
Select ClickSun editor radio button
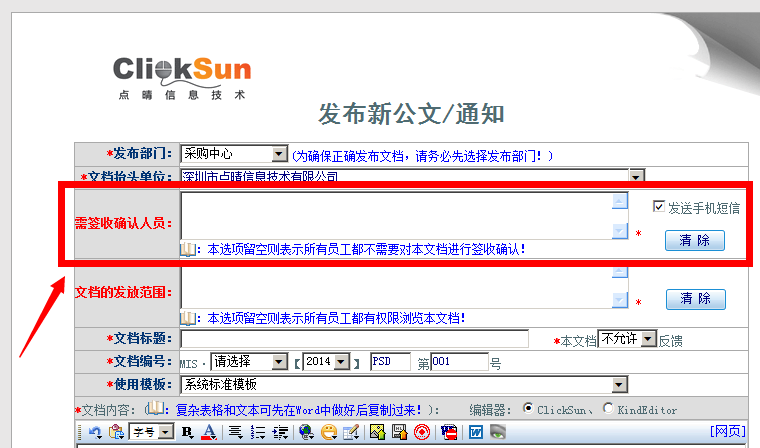point(528,409)
